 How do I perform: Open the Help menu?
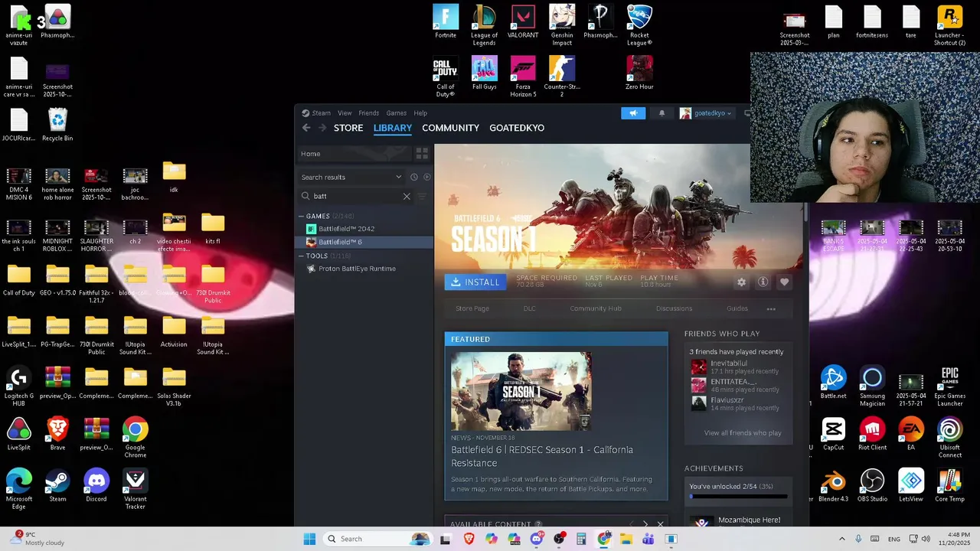click(420, 113)
